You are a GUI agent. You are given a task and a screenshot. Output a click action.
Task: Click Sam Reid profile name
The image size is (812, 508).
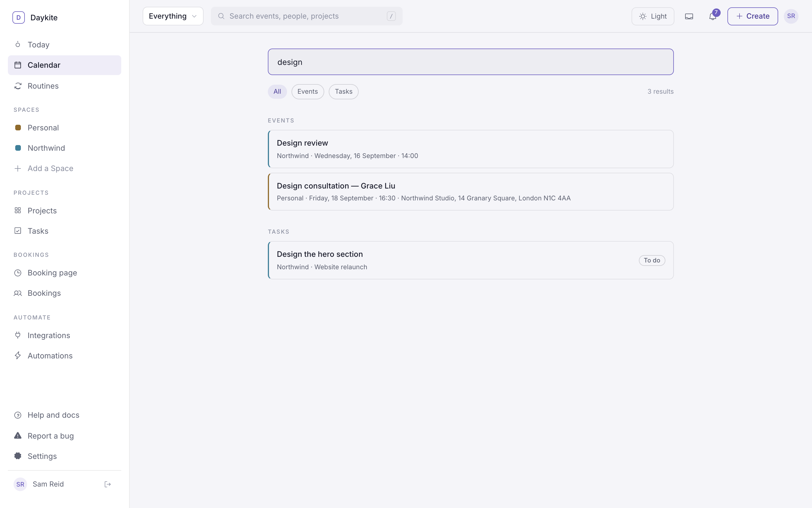pos(48,484)
